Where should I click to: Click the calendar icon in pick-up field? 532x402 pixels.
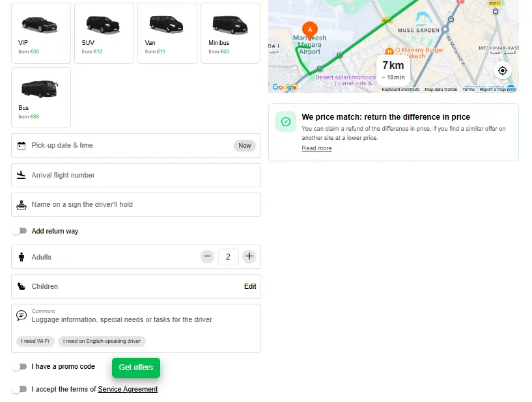tap(21, 145)
